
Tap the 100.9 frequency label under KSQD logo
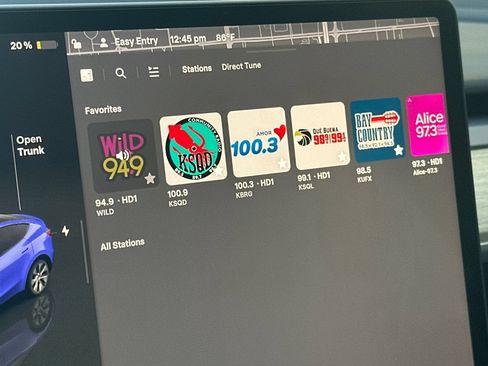[177, 194]
